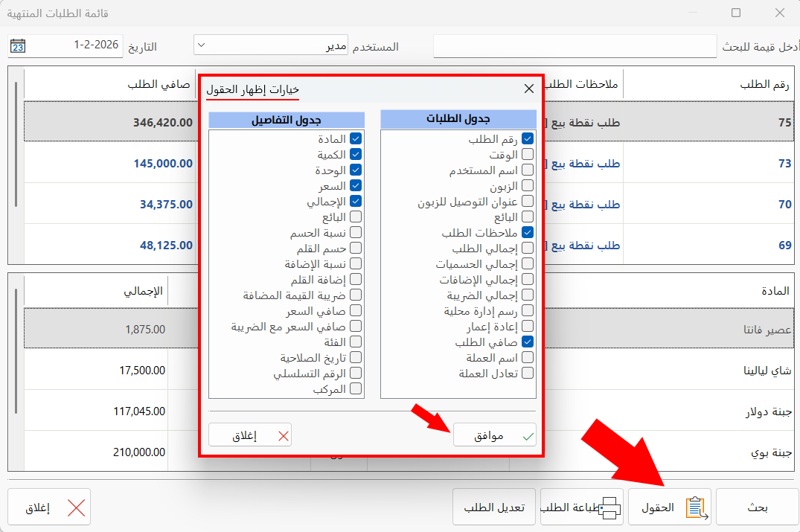Click the بحث button

coord(757,506)
